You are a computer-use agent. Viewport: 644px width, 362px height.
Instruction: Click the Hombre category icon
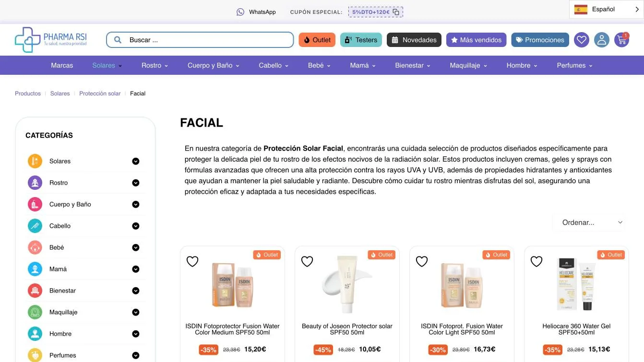pyautogui.click(x=35, y=334)
